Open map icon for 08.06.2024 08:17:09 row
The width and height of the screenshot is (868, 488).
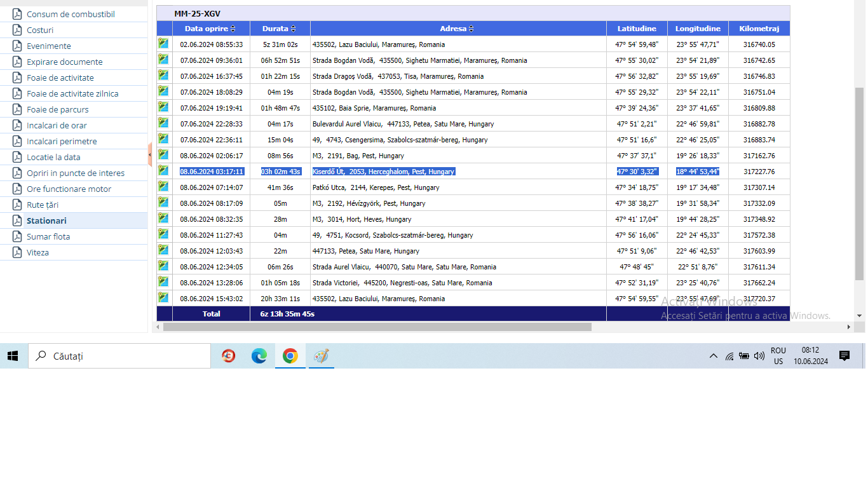[x=164, y=202]
